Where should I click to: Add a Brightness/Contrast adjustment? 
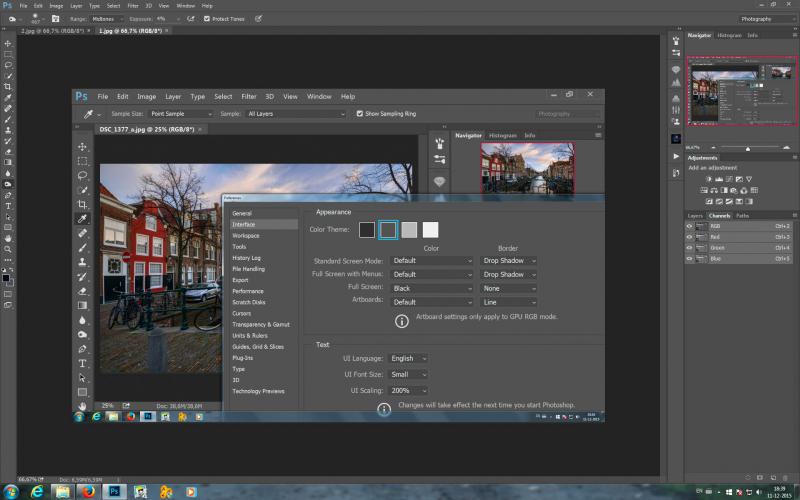click(709, 179)
